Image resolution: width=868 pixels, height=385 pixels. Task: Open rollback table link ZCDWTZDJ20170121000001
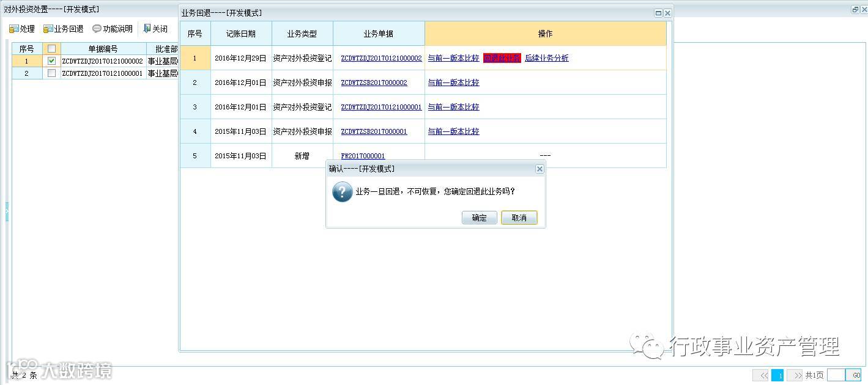coord(381,107)
